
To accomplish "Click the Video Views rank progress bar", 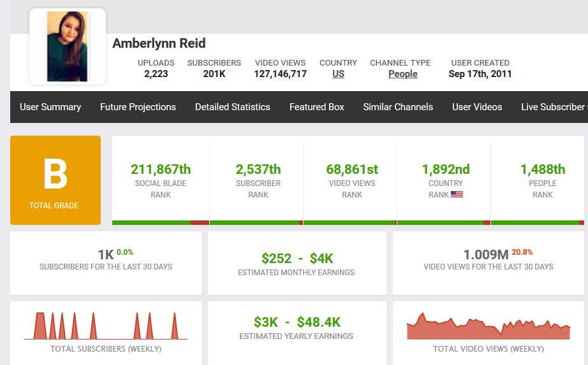I will 350,222.
